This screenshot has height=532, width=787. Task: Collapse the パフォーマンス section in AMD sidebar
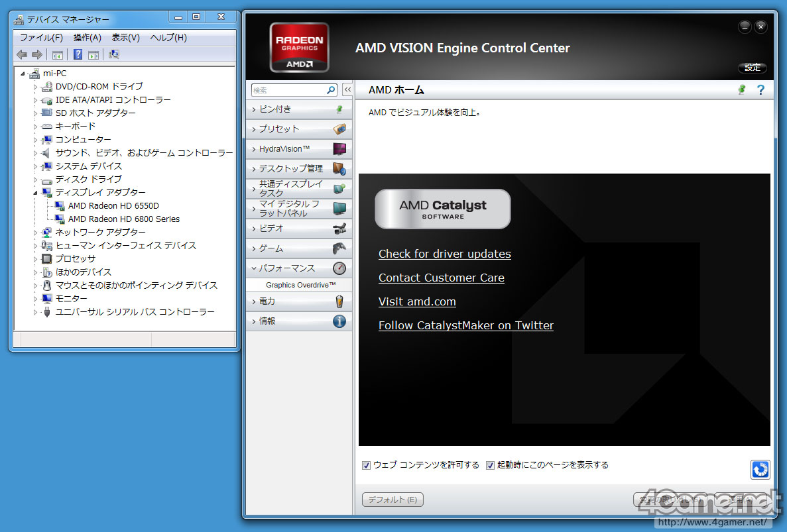(x=254, y=268)
